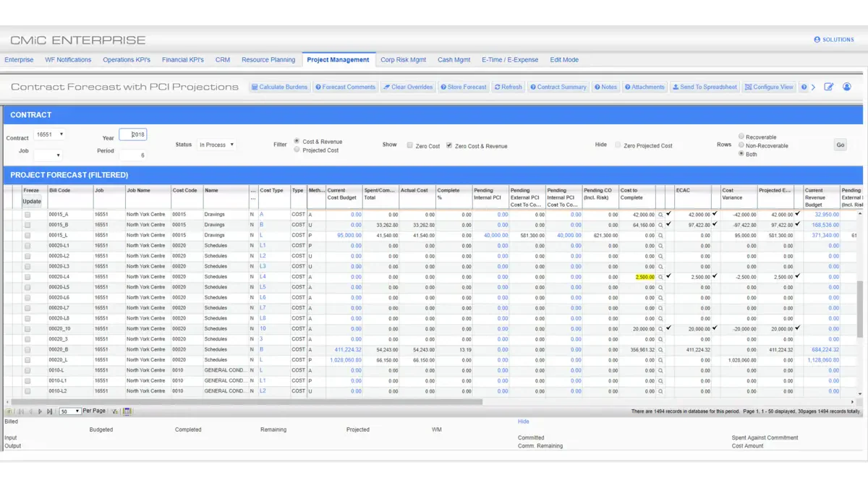This screenshot has width=868, height=488.
Task: Open the Financial KPI's tab
Action: click(183, 60)
